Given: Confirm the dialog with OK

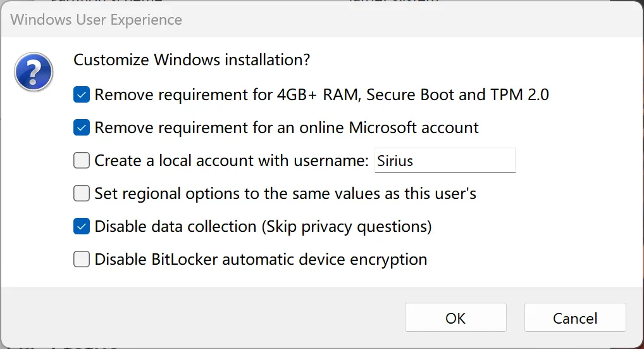Looking at the screenshot, I should [x=455, y=317].
